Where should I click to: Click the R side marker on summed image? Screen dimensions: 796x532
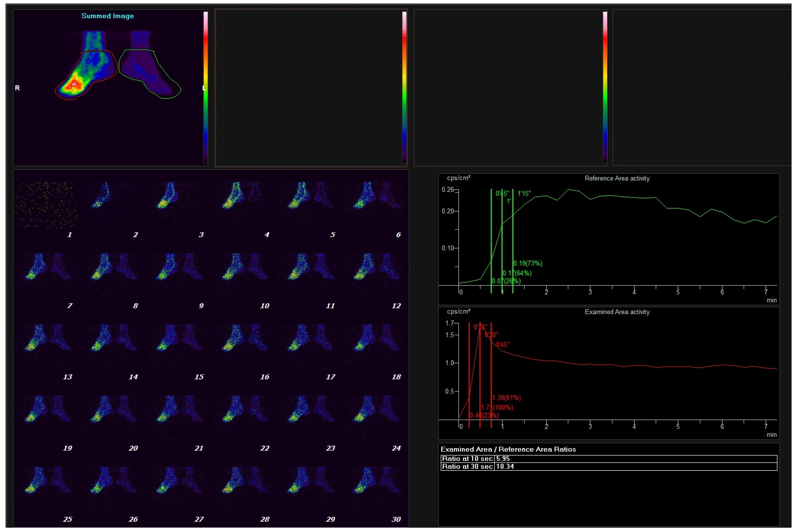click(x=17, y=88)
